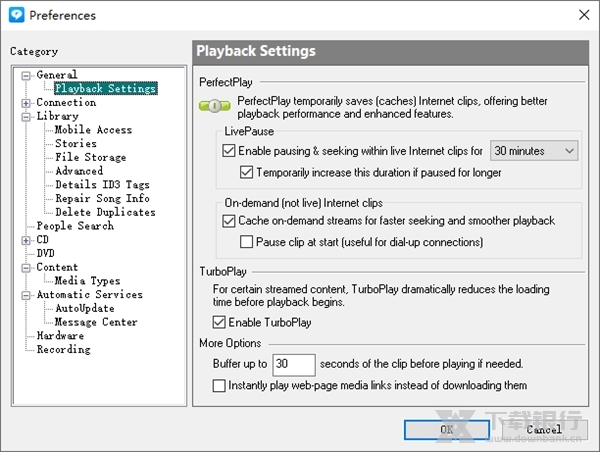600x452 pixels.
Task: Select Mobile Access in category tree
Action: [93, 130]
